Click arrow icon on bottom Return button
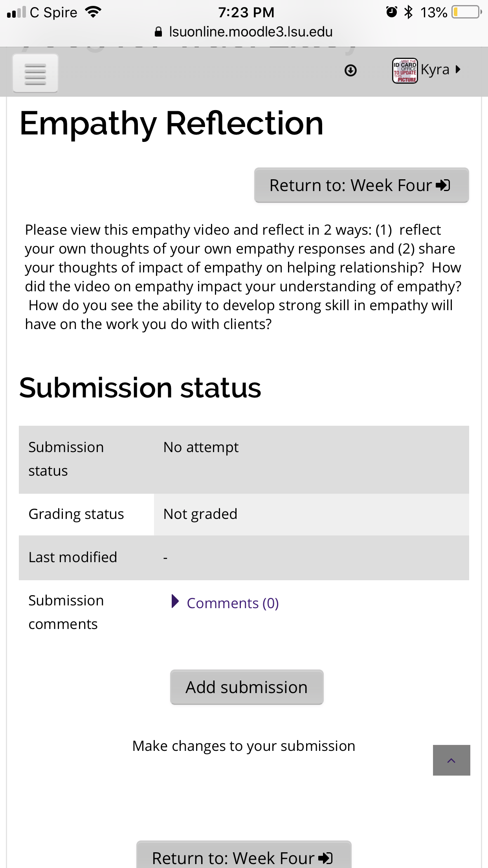Image resolution: width=488 pixels, height=868 pixels. tap(326, 858)
